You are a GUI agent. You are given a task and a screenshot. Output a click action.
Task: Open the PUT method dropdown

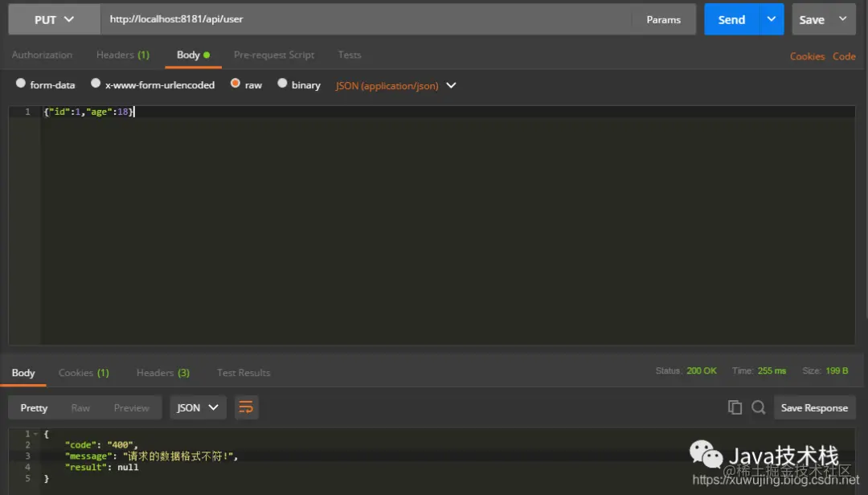[55, 19]
